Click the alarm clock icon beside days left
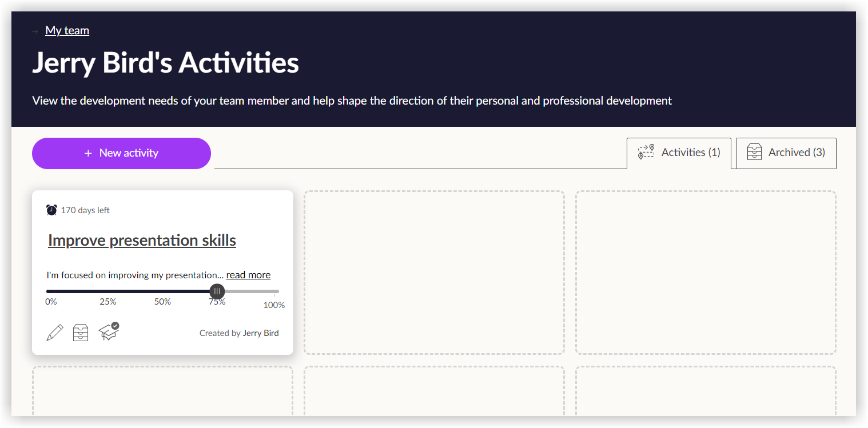This screenshot has width=868, height=428. [51, 210]
